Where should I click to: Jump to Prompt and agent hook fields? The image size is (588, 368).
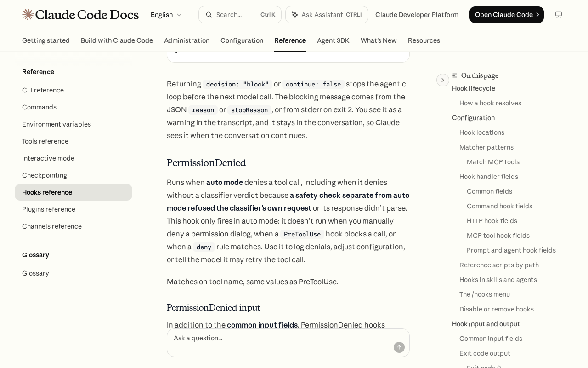[x=511, y=250]
